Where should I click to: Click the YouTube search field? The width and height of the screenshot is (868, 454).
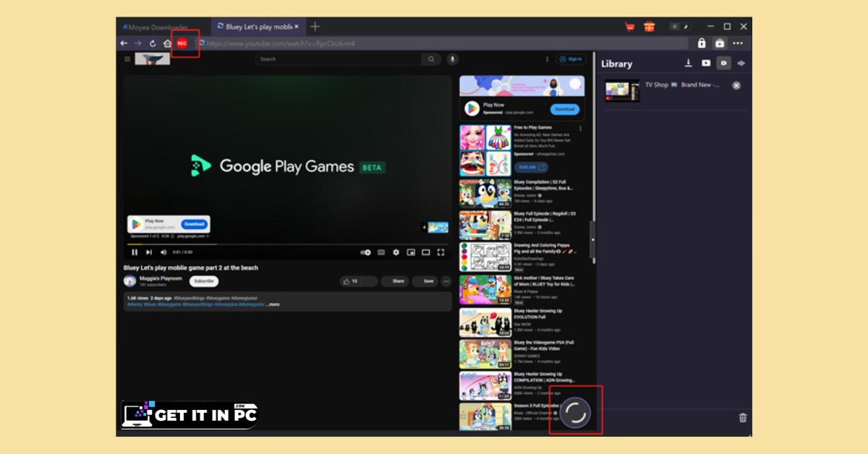[x=339, y=59]
